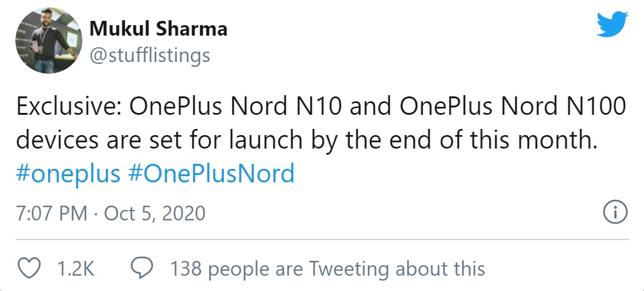Click the 7:07 PM timestamp
The height and width of the screenshot is (291, 644).
(x=50, y=214)
